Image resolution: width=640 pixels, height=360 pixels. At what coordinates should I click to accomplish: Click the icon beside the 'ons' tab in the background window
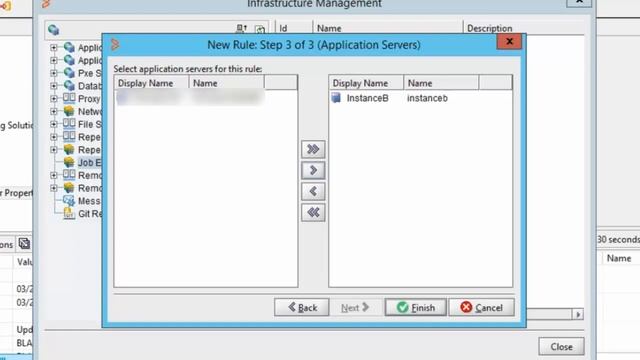(x=24, y=244)
